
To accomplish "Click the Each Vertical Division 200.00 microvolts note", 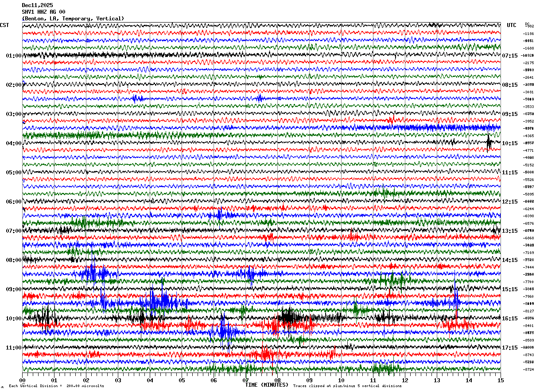I will 56,386.
